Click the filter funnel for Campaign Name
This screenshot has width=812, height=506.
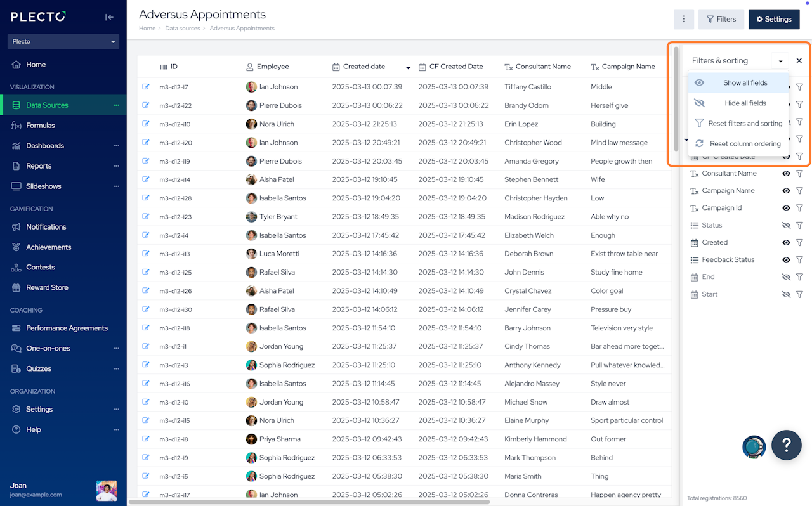tap(799, 191)
